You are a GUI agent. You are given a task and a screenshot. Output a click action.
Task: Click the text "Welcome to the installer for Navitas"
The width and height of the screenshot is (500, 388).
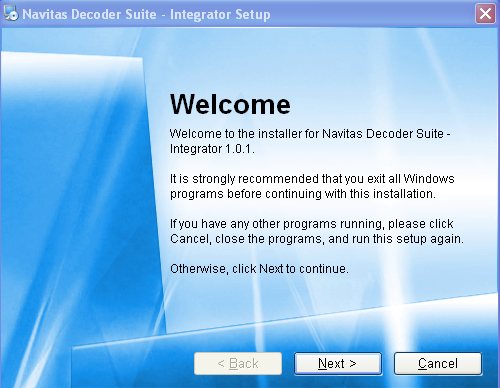click(x=310, y=141)
